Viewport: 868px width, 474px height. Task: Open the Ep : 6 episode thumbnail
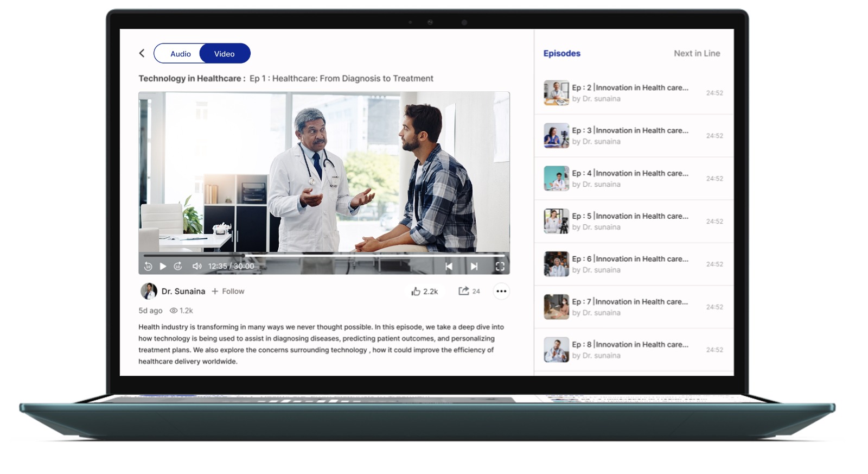click(557, 264)
